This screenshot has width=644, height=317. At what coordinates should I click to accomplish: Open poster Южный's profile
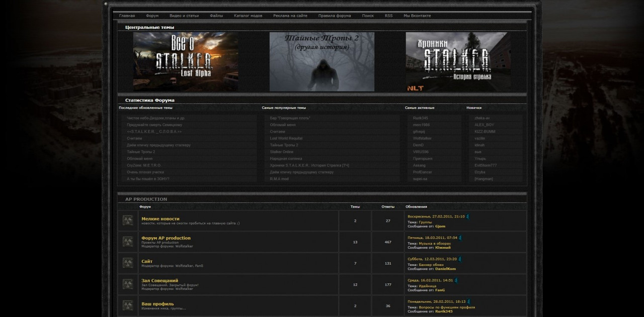(x=443, y=247)
